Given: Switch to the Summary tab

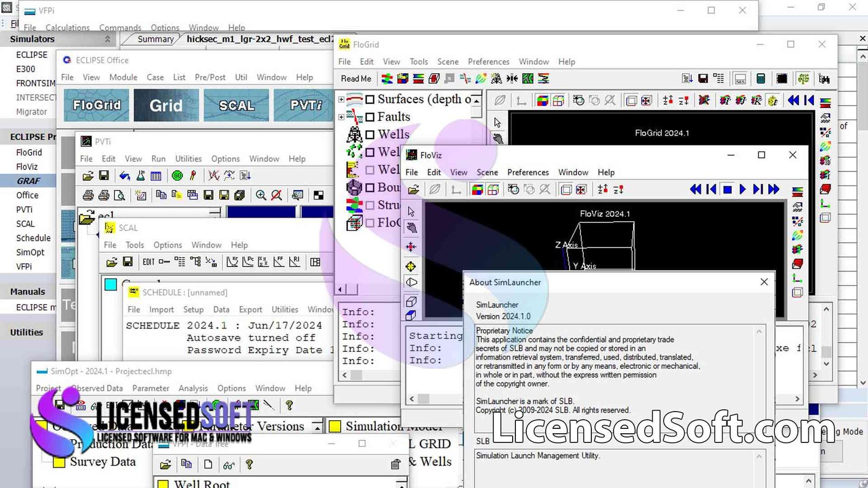Looking at the screenshot, I should 155,39.
